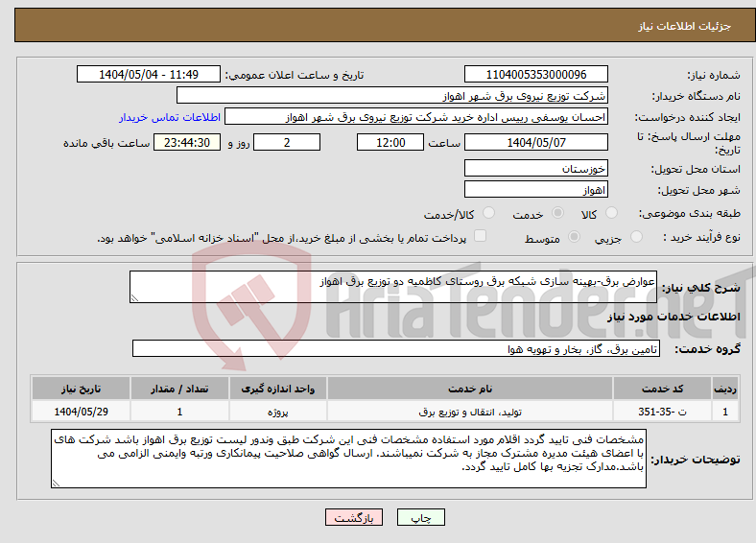Click the نوع فرآیند خرید label
The width and height of the screenshot is (756, 543).
point(701,237)
